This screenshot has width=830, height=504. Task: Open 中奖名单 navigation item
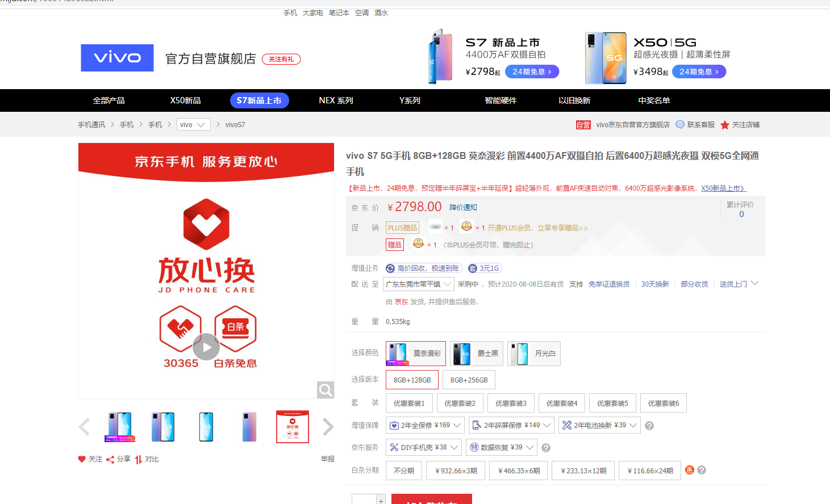(654, 100)
